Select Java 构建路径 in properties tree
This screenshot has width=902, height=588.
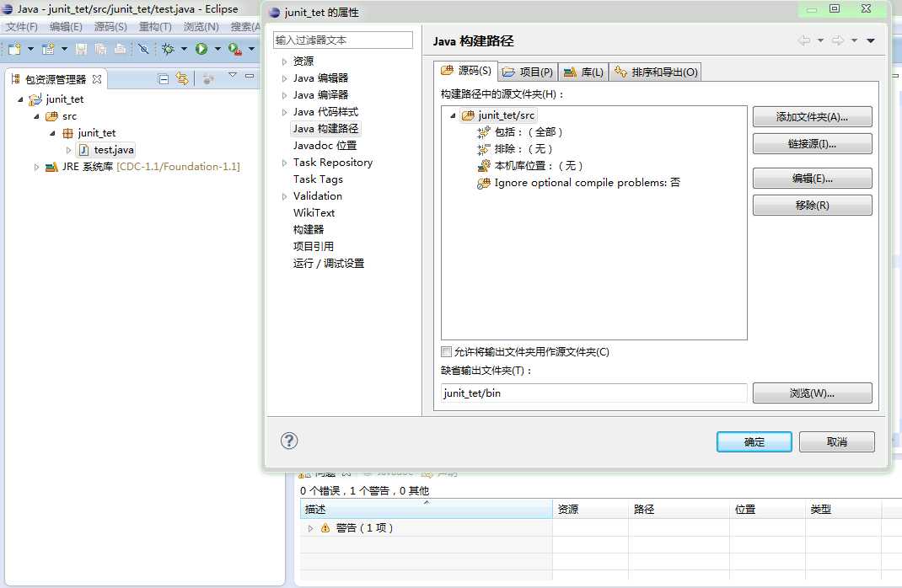click(x=325, y=128)
